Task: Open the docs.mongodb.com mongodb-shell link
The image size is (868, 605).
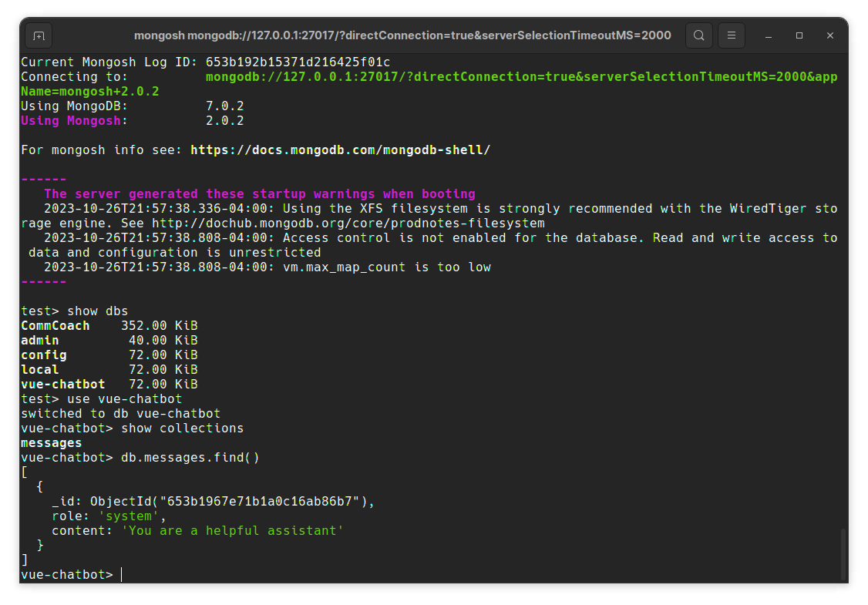Action: (340, 150)
